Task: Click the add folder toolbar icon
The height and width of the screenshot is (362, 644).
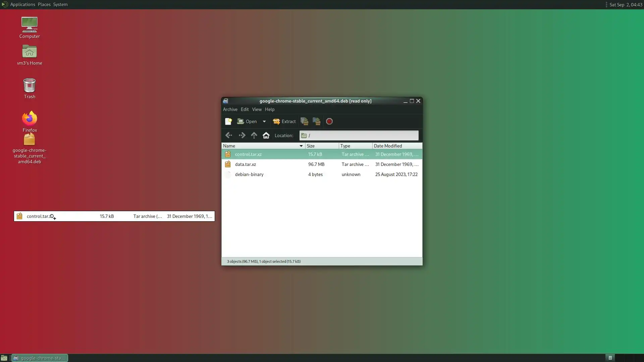Action: coord(316,121)
